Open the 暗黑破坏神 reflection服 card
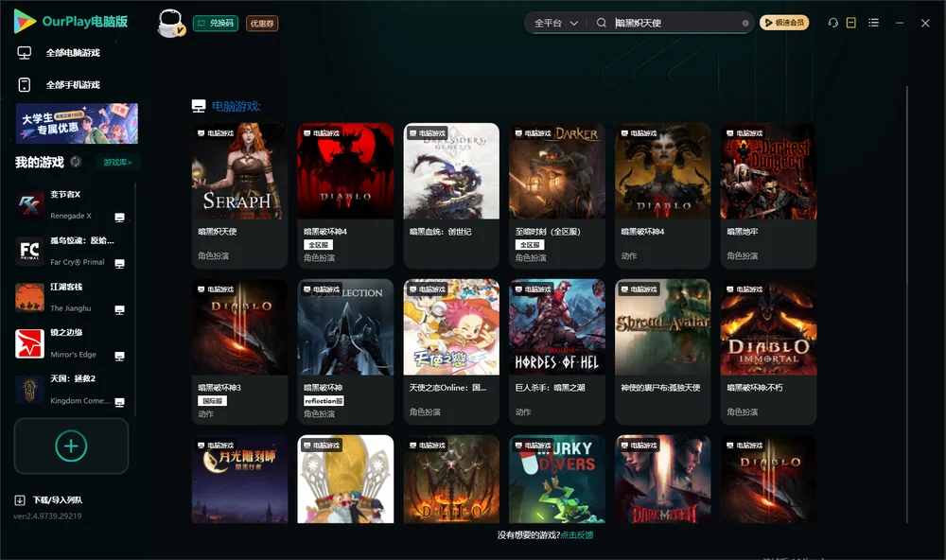 point(345,352)
